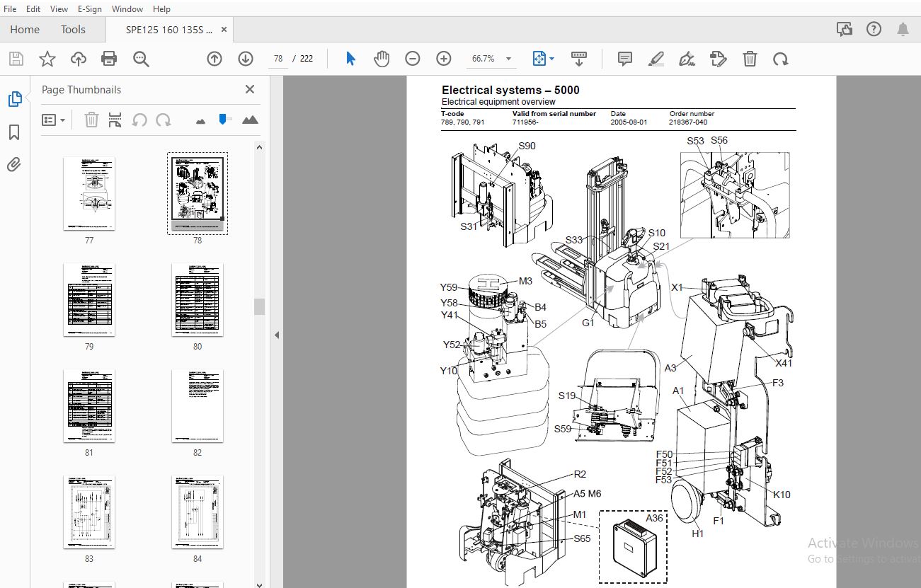Zoom in with the plus circle button
The height and width of the screenshot is (588, 921).
click(444, 59)
